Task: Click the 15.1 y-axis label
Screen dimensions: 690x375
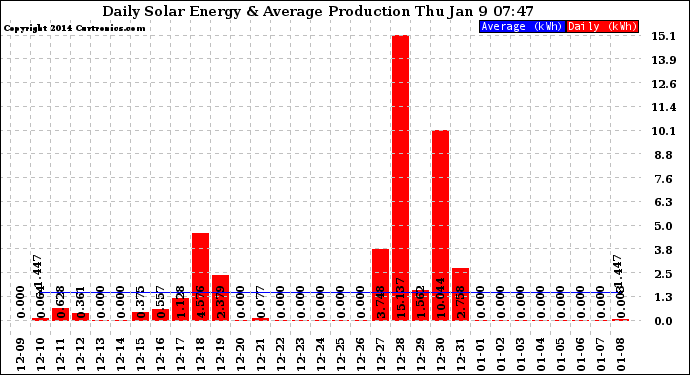Action: 664,36
